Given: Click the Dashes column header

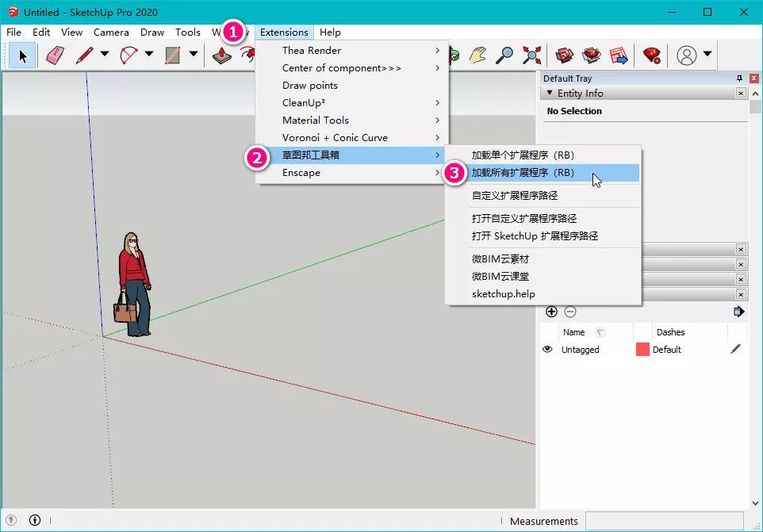Looking at the screenshot, I should coord(670,332).
